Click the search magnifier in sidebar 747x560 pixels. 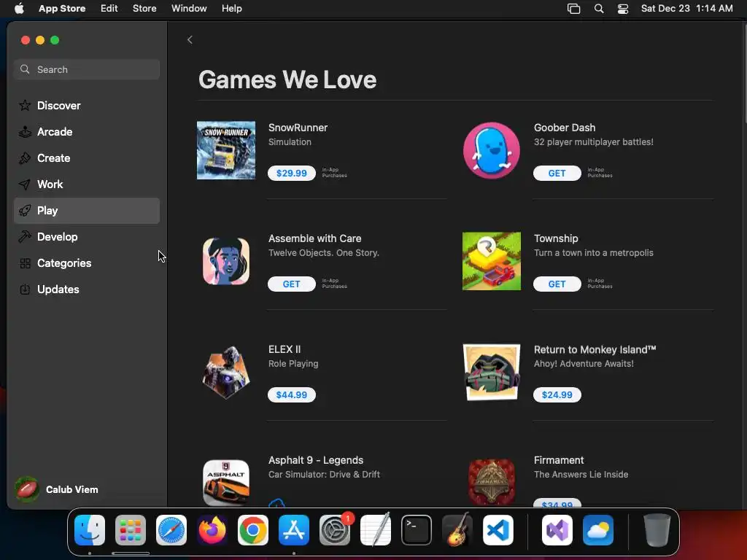point(25,69)
